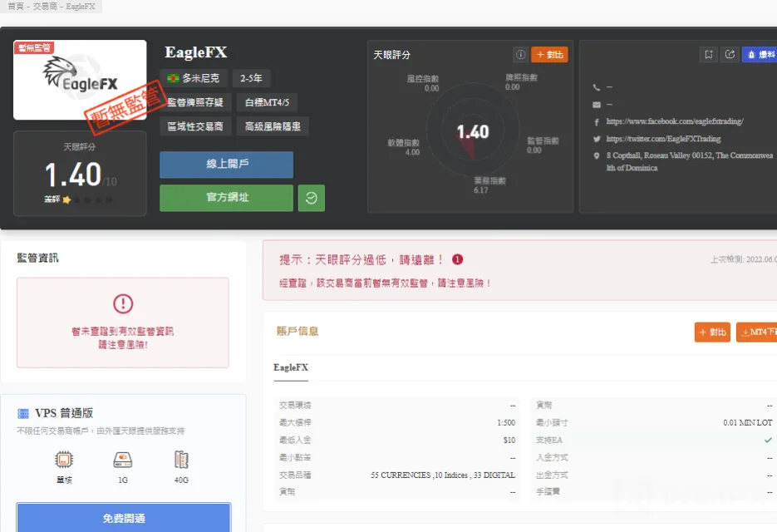
Task: Click the 交易商 breadcrumb link
Action: pos(45,7)
